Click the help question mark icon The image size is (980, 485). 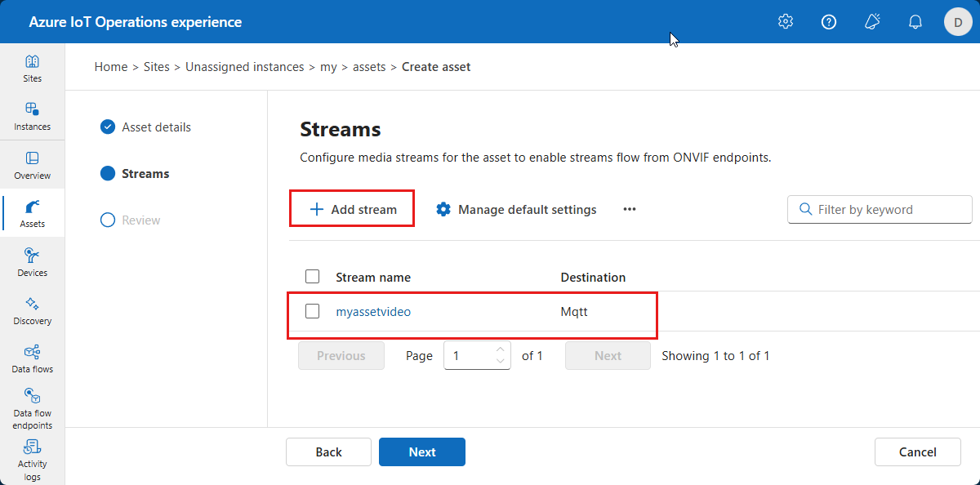(829, 22)
